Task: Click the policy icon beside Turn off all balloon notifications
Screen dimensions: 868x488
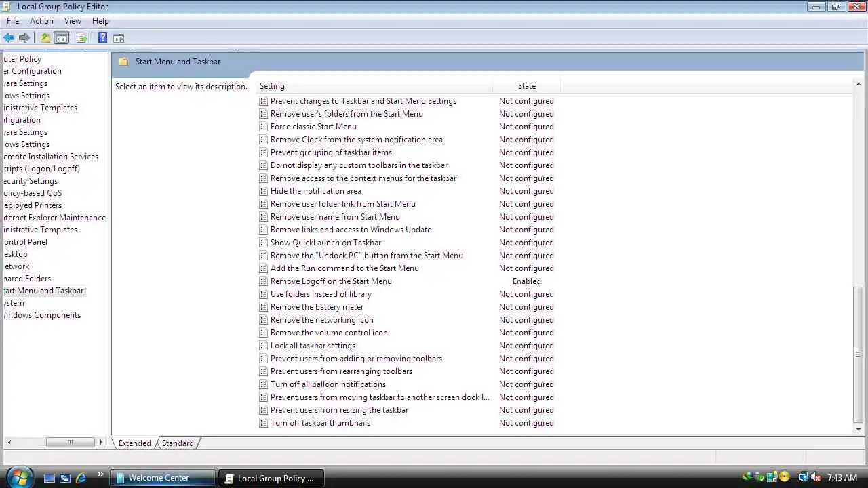Action: coord(264,384)
